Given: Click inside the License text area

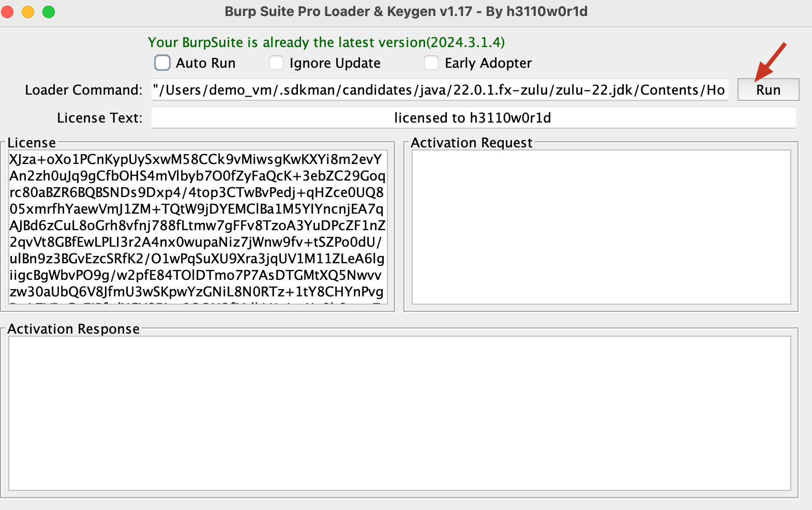Looking at the screenshot, I should [198, 227].
